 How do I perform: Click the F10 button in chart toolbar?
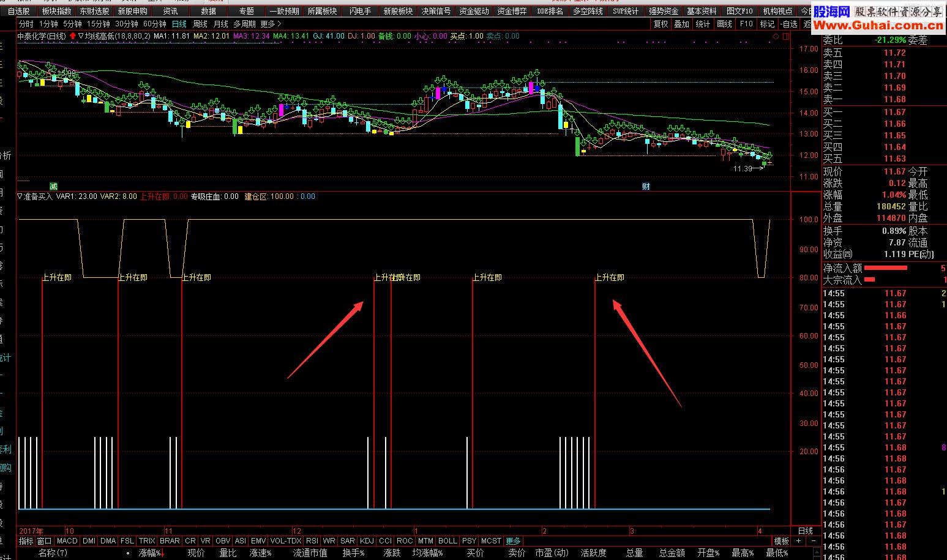pos(746,24)
